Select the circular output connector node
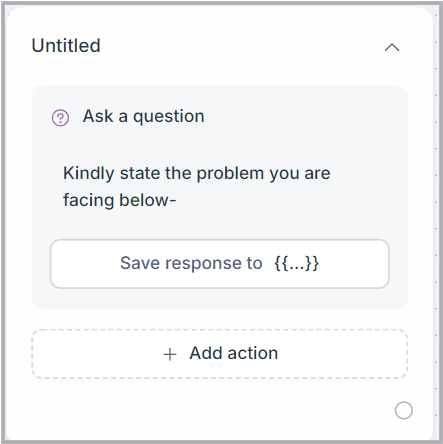 click(x=404, y=410)
